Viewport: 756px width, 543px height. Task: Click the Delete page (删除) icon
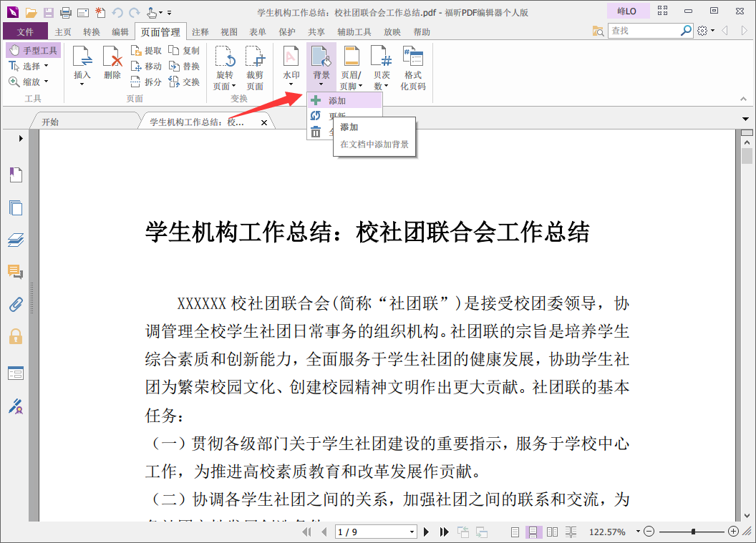pyautogui.click(x=112, y=63)
